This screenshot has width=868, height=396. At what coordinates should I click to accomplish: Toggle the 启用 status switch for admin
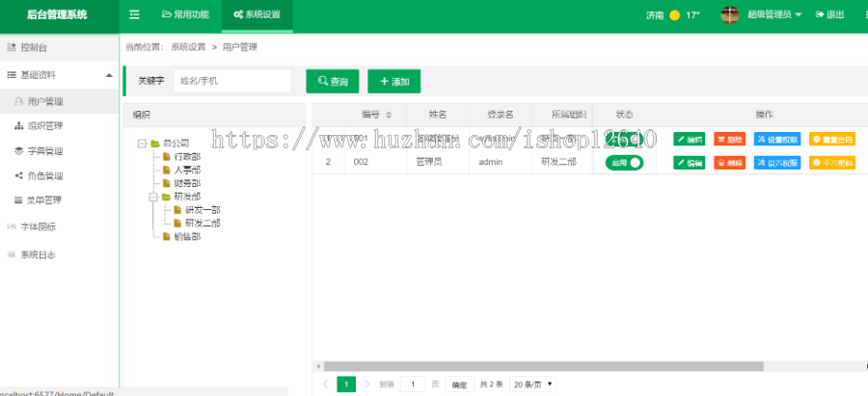[x=624, y=163]
